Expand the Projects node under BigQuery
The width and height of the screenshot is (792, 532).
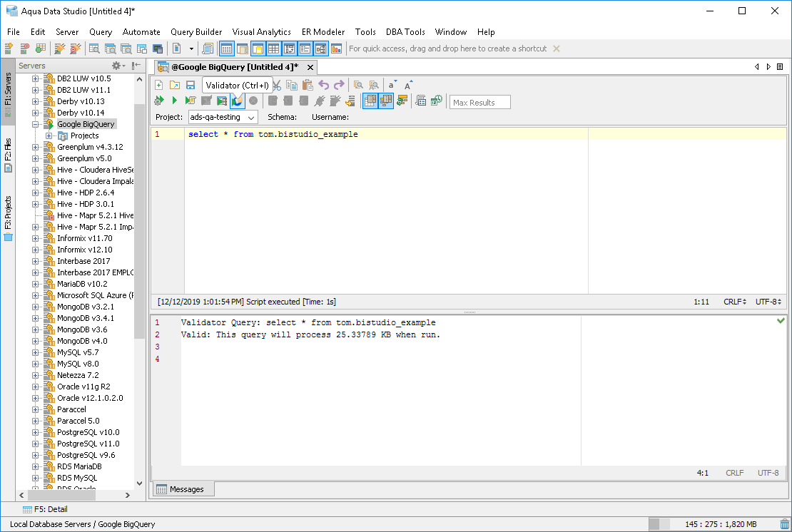[x=49, y=135]
